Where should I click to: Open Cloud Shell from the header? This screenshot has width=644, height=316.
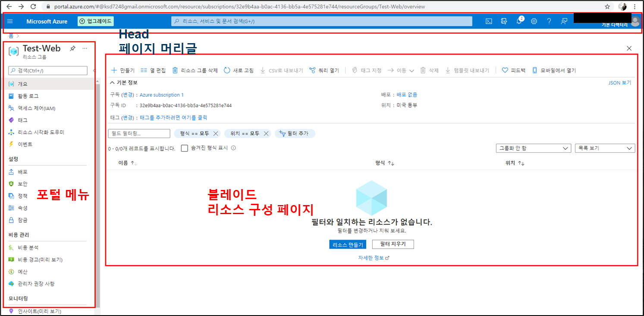(489, 21)
